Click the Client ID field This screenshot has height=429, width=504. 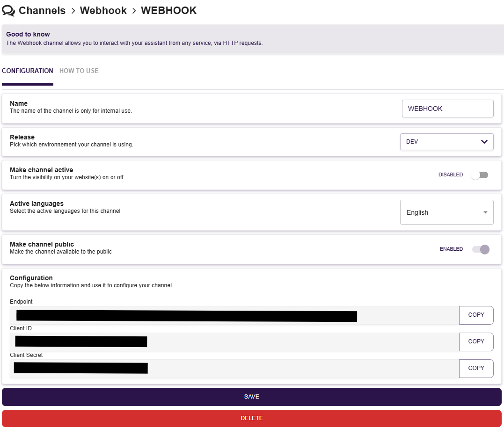[x=234, y=342]
